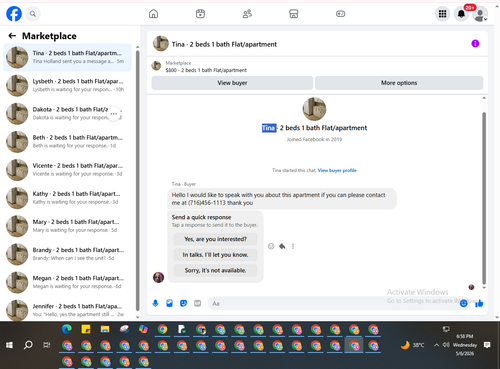Open options menu for Dakota conversation
The image size is (500, 369).
114,114
